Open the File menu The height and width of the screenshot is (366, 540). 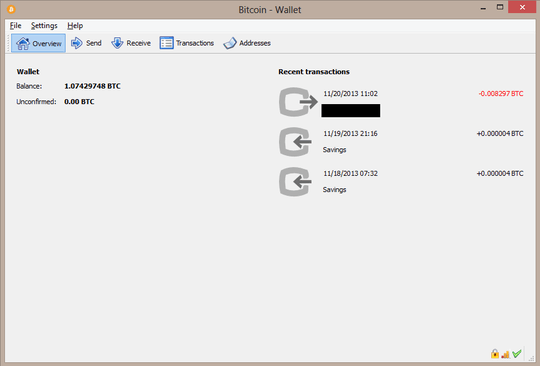point(15,25)
